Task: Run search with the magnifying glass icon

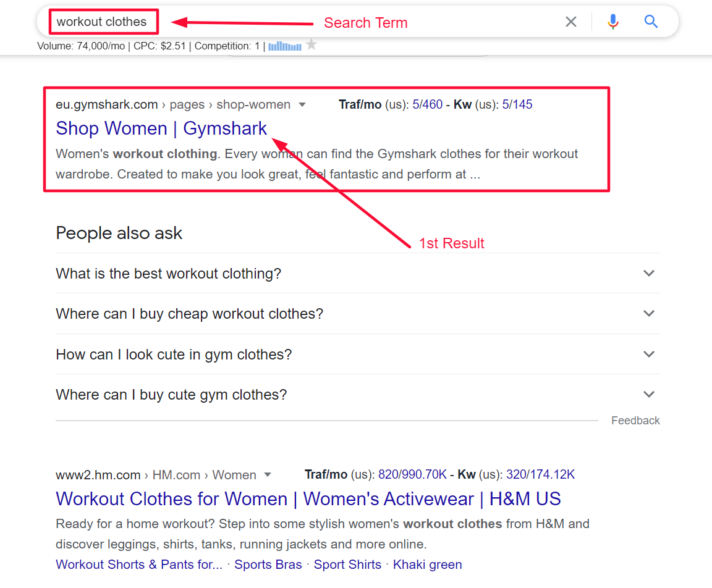Action: tap(651, 22)
